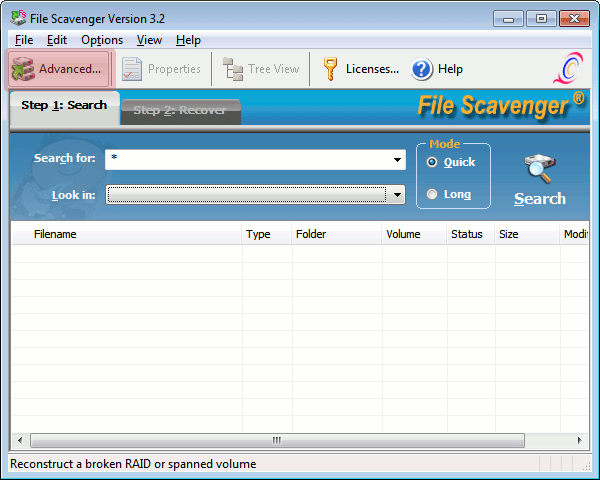The image size is (600, 480).
Task: Open the View menu
Action: (x=150, y=40)
